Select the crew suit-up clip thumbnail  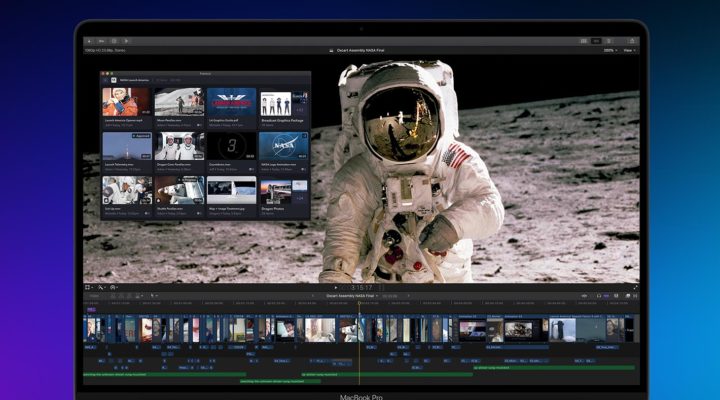(127, 190)
